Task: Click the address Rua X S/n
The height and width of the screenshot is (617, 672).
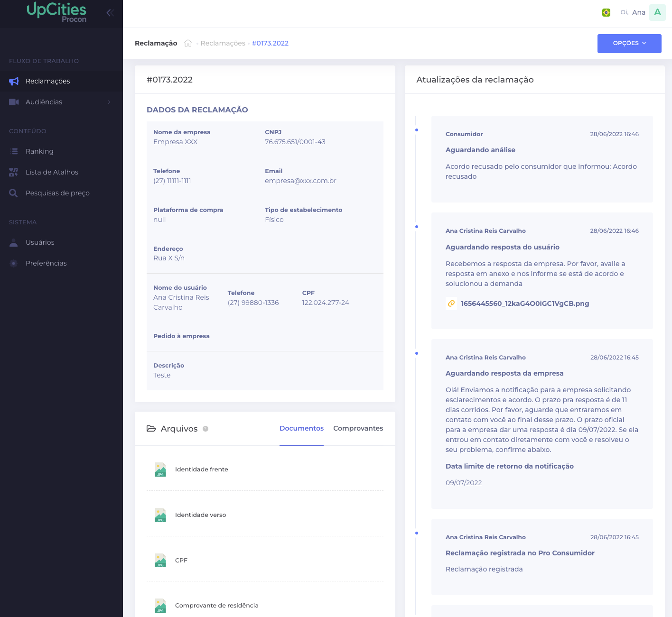Action: pos(169,258)
